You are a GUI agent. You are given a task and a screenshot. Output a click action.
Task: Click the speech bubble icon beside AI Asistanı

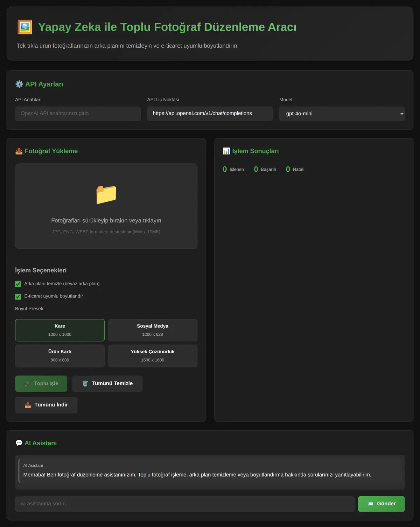pos(19,443)
